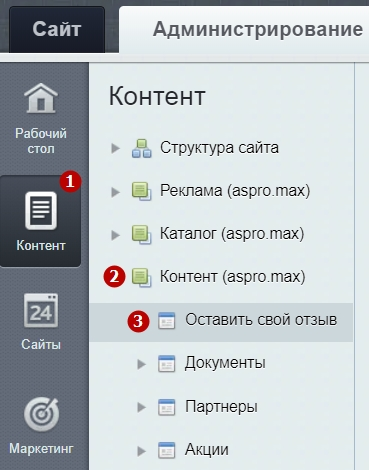The image size is (369, 470).
Task: Click the Документы page icon
Action: [x=166, y=364]
